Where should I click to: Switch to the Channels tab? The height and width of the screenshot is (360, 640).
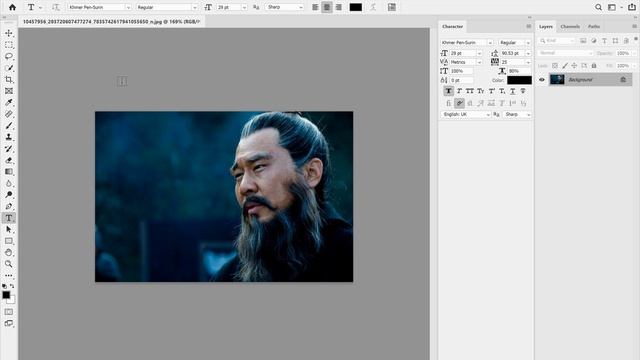[570, 27]
